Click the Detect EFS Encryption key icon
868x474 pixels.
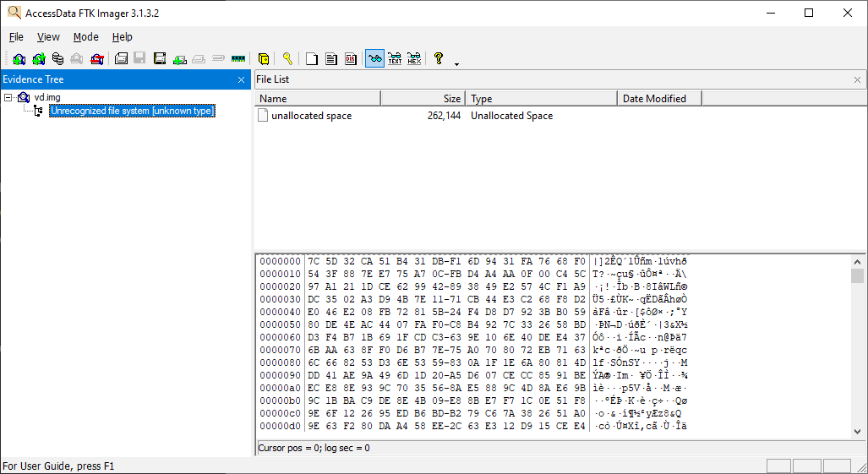pyautogui.click(x=287, y=58)
